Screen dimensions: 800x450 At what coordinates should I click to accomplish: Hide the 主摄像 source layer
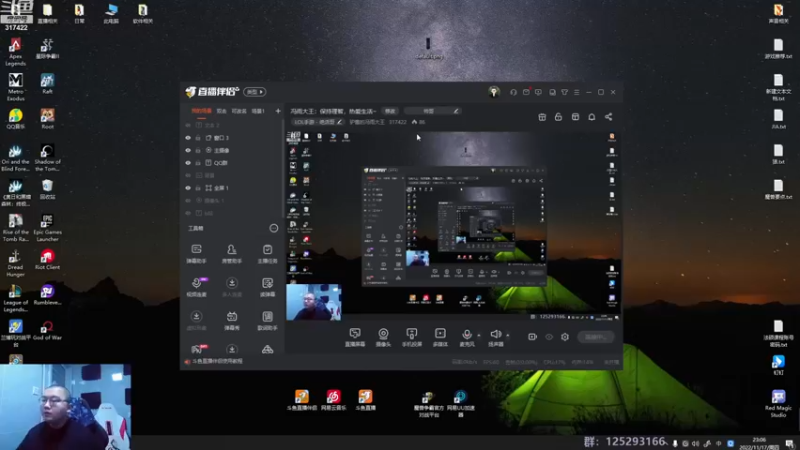[x=188, y=151]
